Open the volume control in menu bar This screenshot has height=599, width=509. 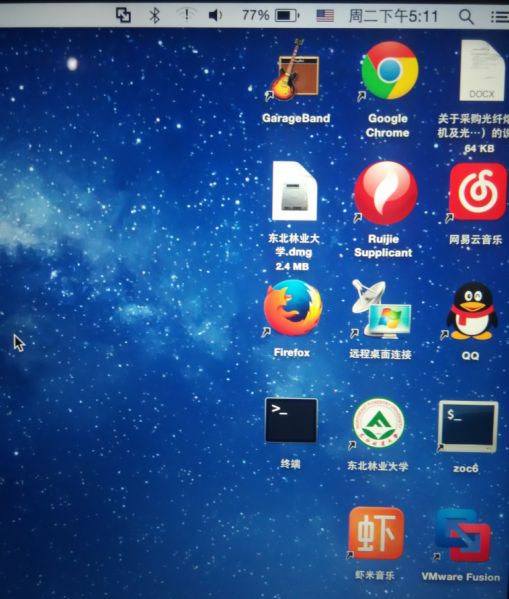pyautogui.click(x=216, y=15)
